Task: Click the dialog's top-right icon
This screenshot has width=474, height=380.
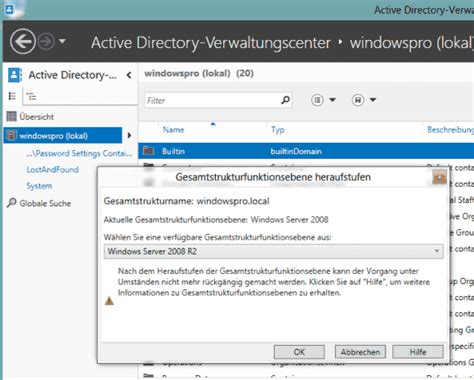Action: (439, 177)
